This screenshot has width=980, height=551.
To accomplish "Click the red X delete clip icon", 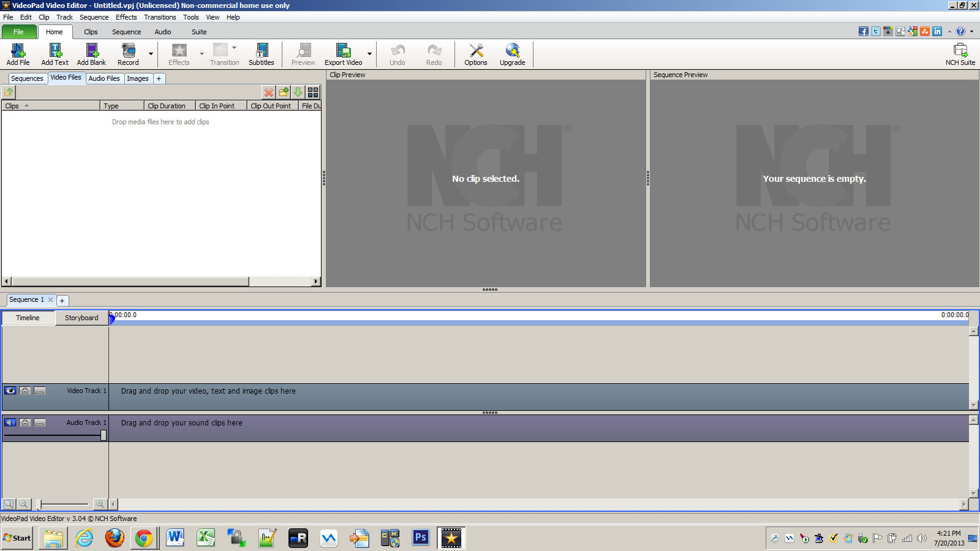I will [269, 92].
